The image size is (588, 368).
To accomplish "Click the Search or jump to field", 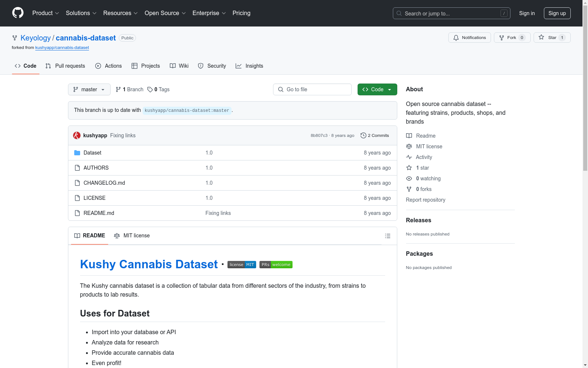I will (452, 13).
